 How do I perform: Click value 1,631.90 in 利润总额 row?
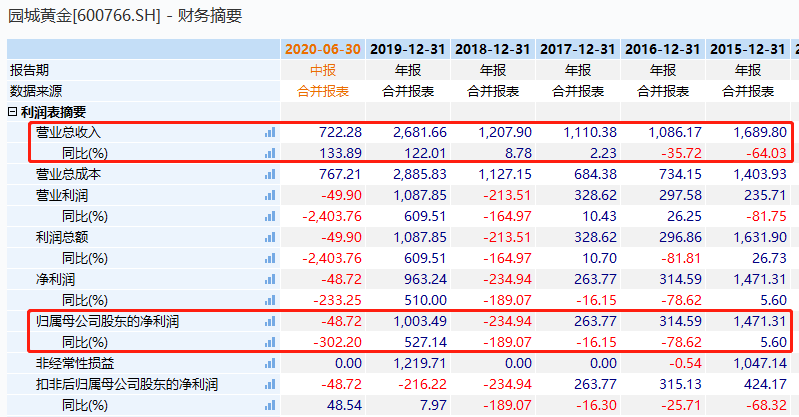[x=760, y=238]
